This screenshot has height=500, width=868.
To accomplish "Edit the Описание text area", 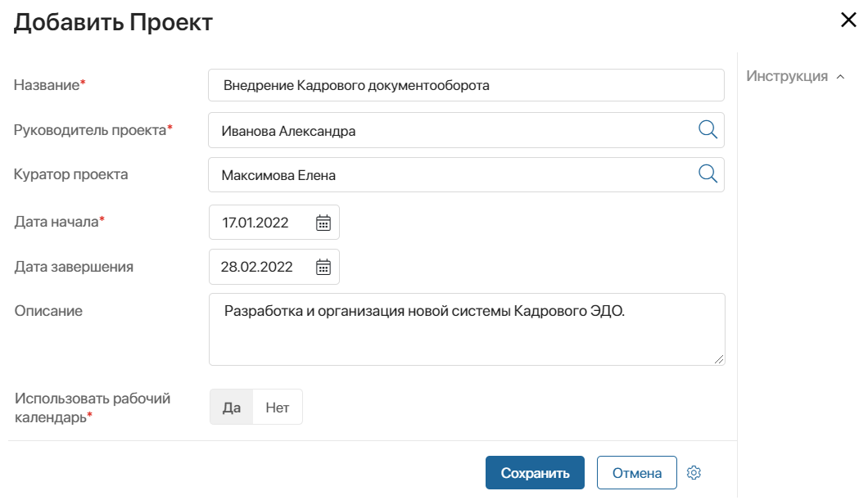I will (467, 329).
